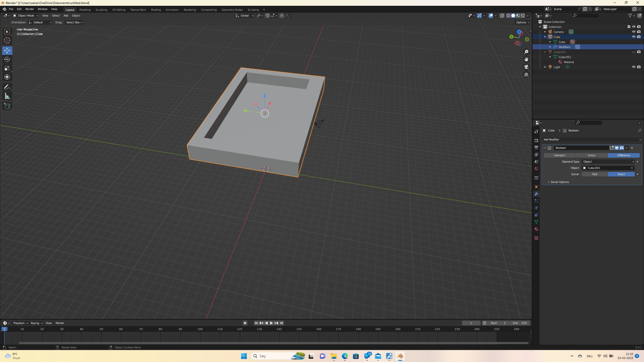The height and width of the screenshot is (362, 644).
Task: Select the Scale tool
Action: click(x=7, y=68)
